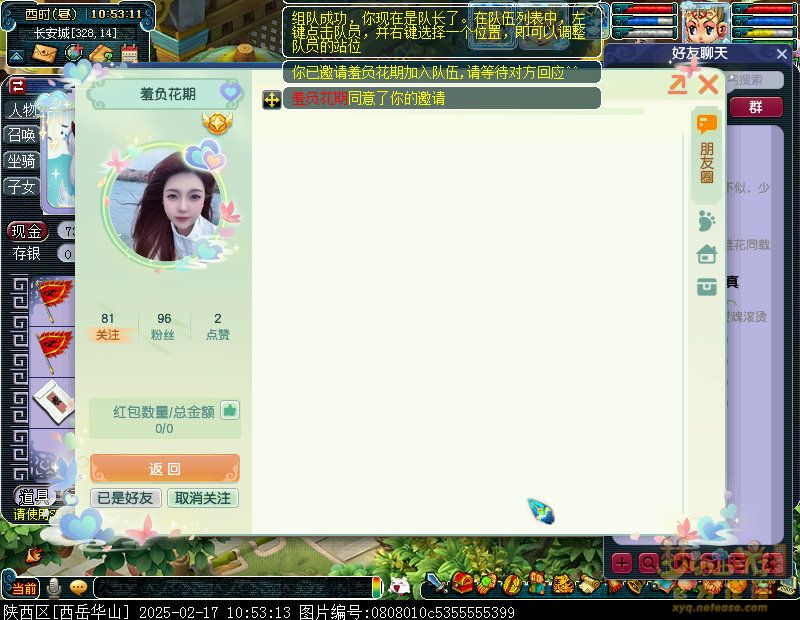
Task: Click the white cat emoticon icon
Action: coord(399,587)
